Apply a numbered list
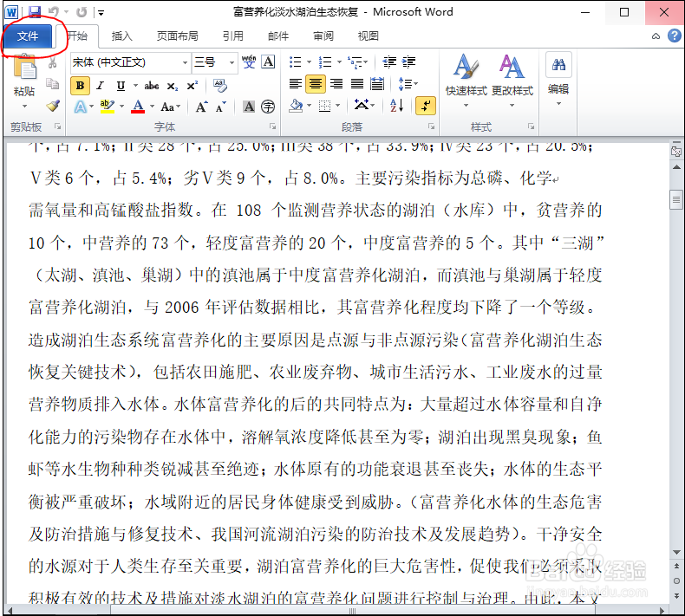 (x=325, y=62)
